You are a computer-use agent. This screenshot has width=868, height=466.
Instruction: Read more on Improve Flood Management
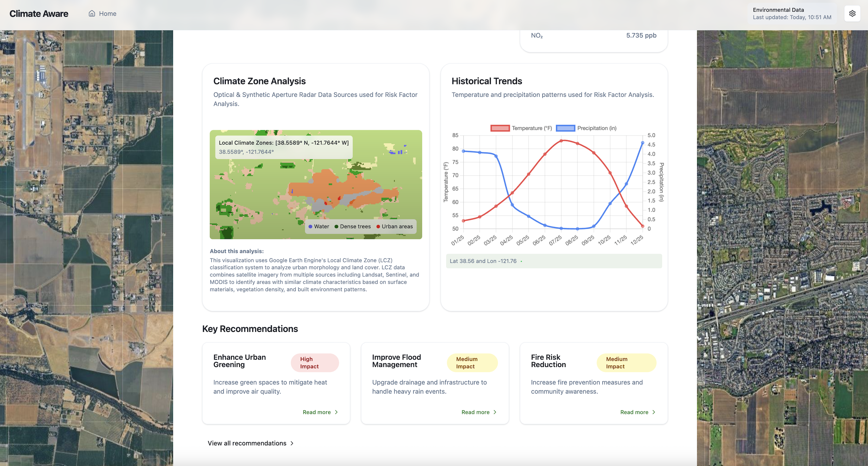[x=475, y=412]
